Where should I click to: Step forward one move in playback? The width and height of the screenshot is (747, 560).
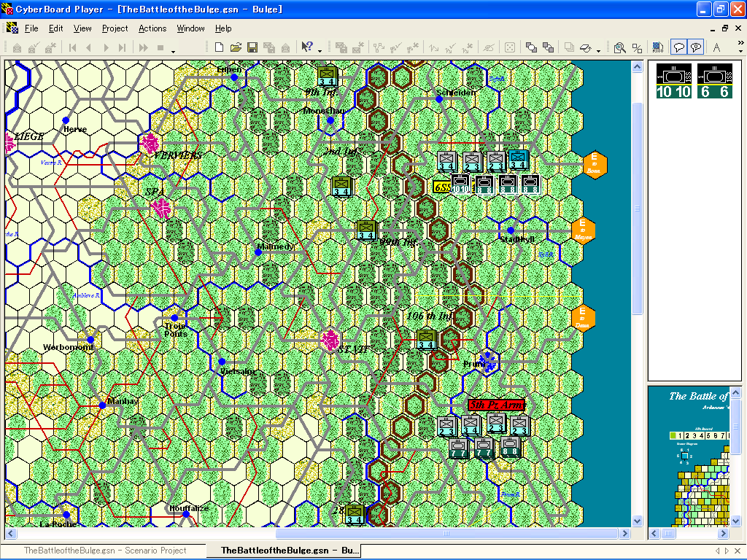(x=106, y=47)
